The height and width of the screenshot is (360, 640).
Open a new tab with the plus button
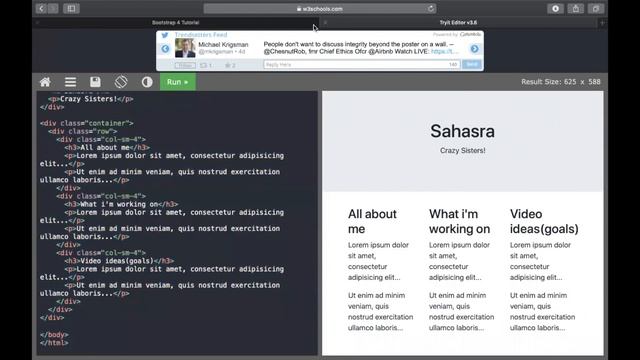(602, 23)
